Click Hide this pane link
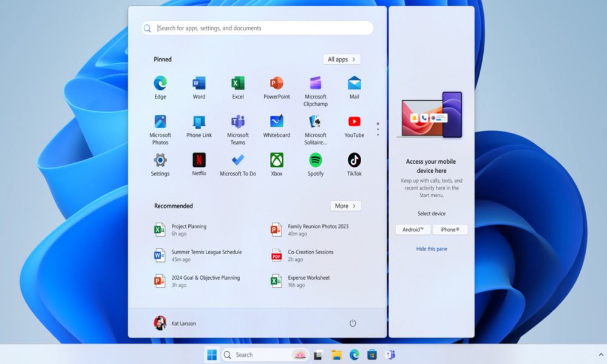 pyautogui.click(x=432, y=249)
